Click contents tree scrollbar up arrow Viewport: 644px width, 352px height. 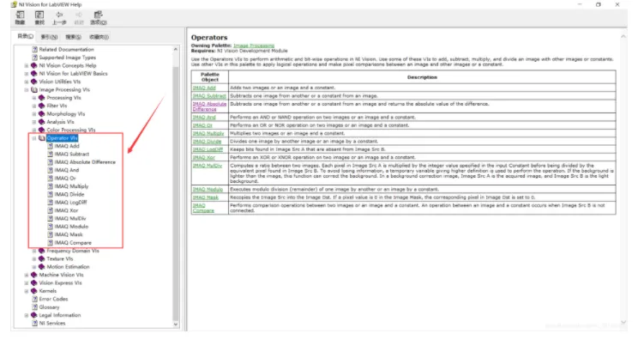(176, 49)
